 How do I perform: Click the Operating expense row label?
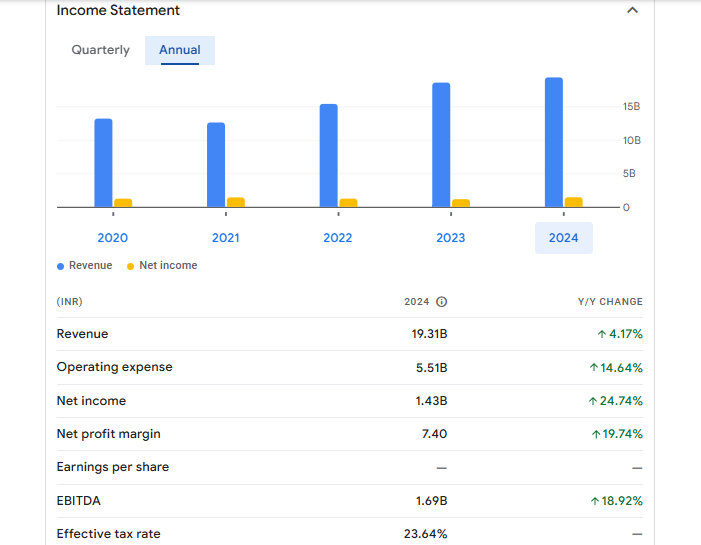[114, 367]
